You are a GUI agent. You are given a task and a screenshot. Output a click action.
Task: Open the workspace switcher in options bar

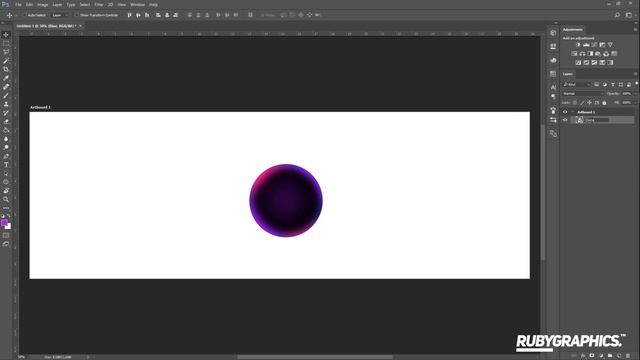(x=629, y=15)
